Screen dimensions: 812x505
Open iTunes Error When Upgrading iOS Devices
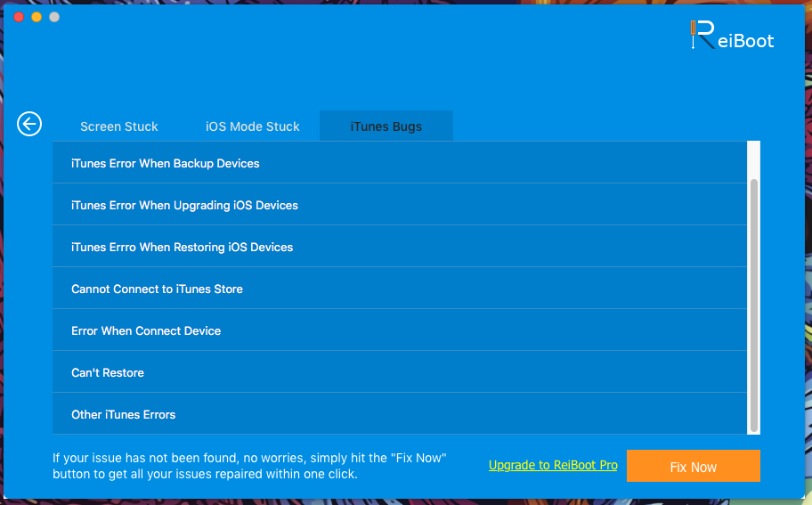399,205
